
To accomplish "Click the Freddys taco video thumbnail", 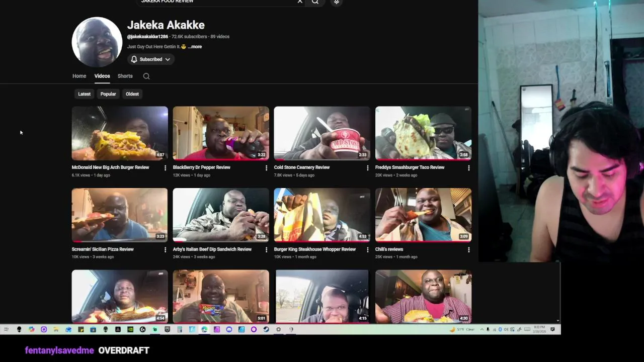I will coord(423,133).
